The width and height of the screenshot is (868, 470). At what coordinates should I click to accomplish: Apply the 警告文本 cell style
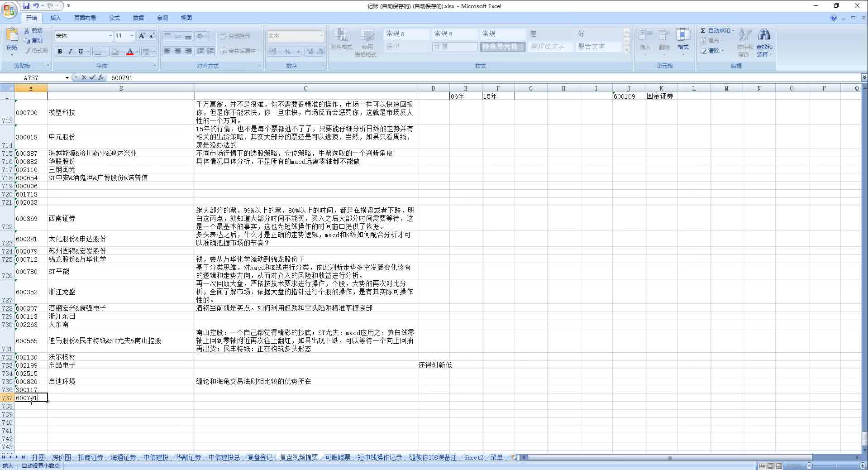click(x=597, y=47)
